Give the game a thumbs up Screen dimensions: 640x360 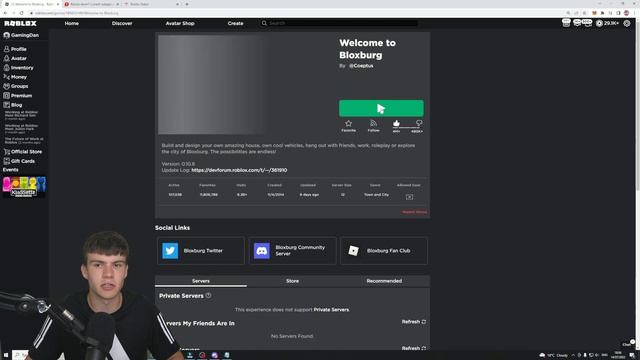click(396, 123)
